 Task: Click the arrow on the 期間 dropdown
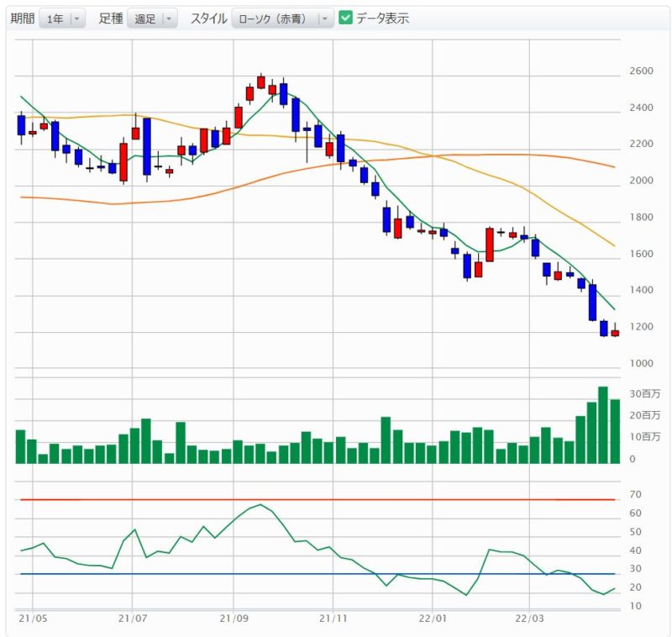(x=76, y=18)
